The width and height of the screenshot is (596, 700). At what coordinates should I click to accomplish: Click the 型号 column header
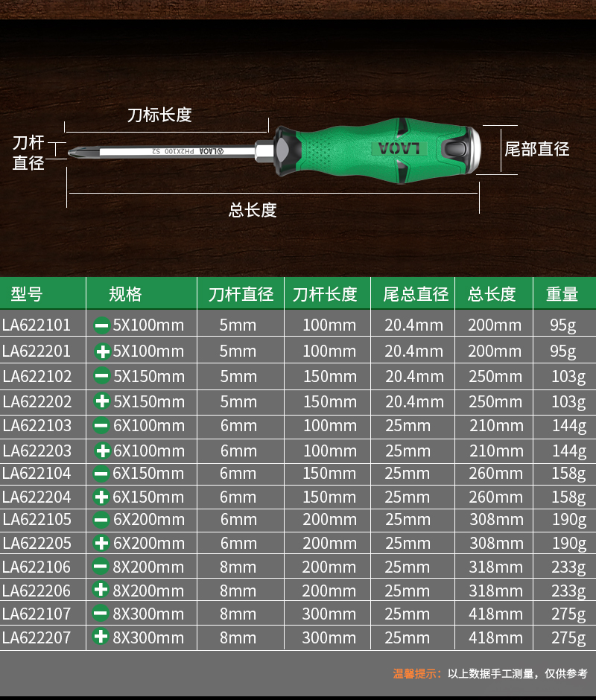26,294
